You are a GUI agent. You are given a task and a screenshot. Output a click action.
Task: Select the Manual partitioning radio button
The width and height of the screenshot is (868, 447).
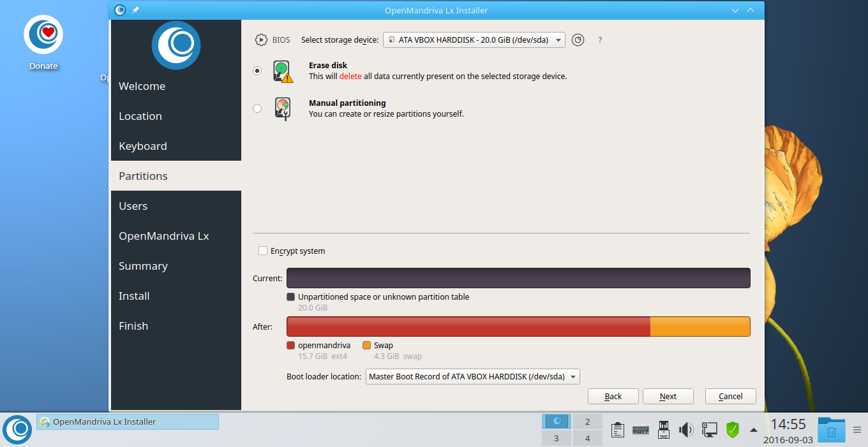pyautogui.click(x=257, y=108)
